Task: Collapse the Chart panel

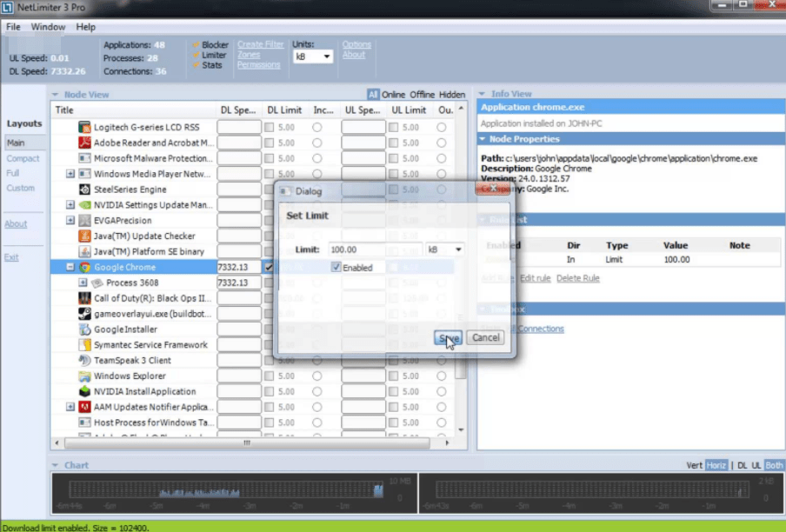Action: pos(55,465)
